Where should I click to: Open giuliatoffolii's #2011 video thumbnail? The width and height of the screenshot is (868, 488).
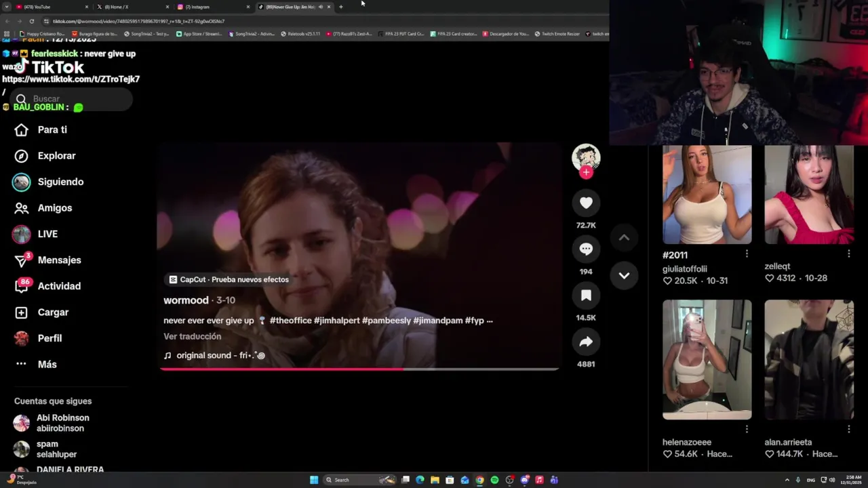coord(707,195)
